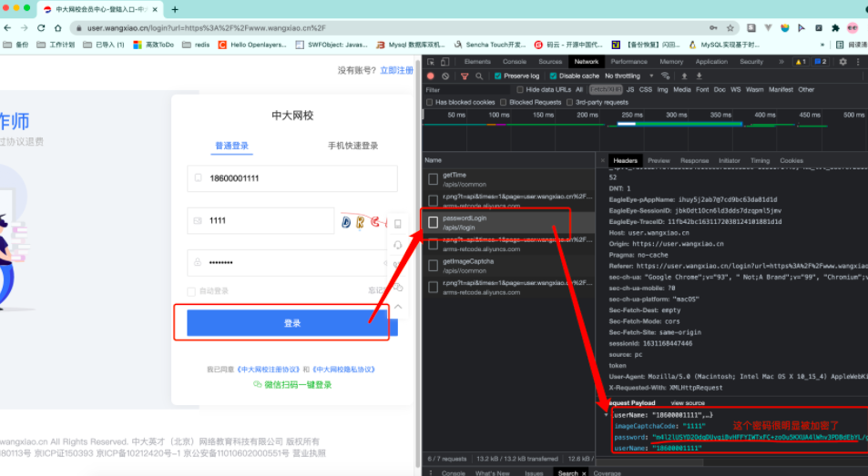
Task: Open 中大网校注册协议 agreement link
Action: click(269, 370)
